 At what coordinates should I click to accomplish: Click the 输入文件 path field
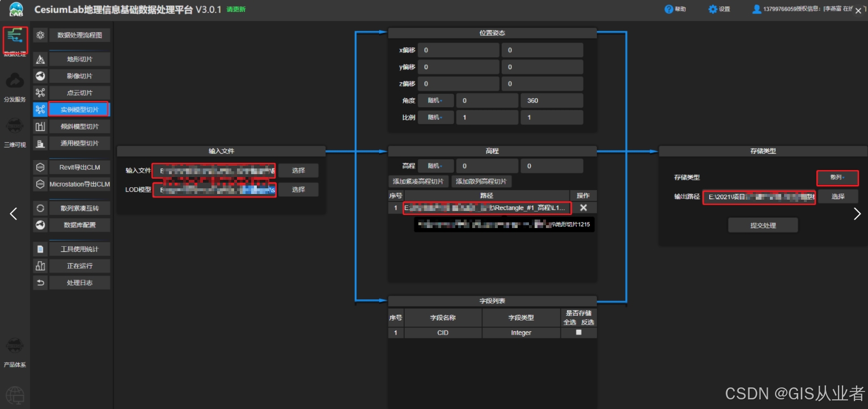coord(214,171)
